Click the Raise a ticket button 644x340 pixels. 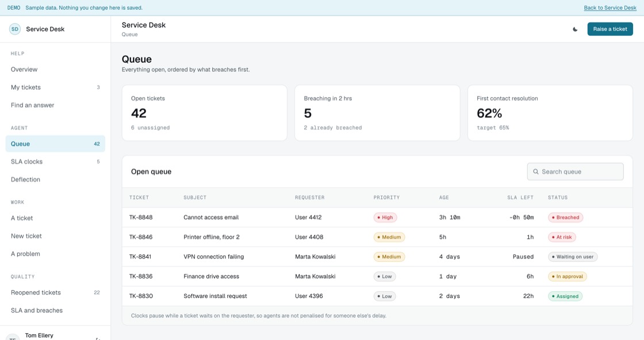pyautogui.click(x=610, y=29)
